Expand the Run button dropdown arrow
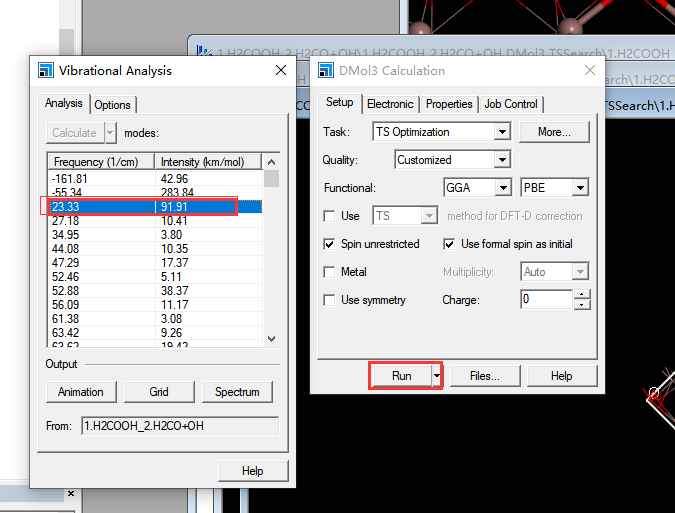Viewport: 675px width, 513px height. (x=437, y=376)
